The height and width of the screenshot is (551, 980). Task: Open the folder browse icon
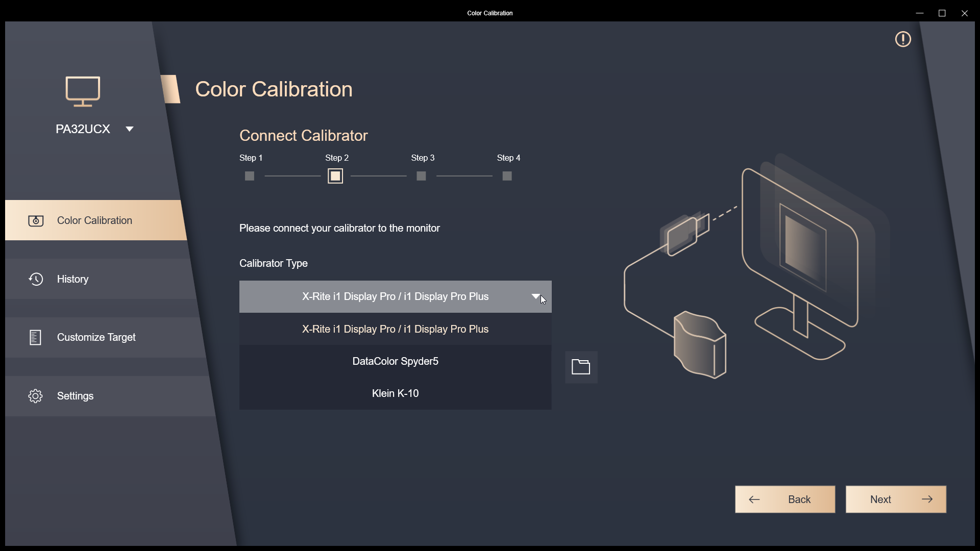point(581,367)
